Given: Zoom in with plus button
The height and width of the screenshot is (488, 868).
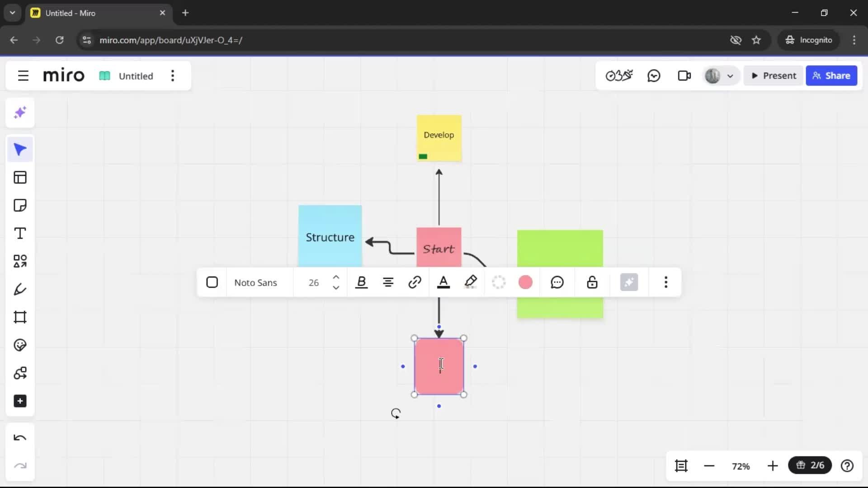Looking at the screenshot, I should pos(773,466).
